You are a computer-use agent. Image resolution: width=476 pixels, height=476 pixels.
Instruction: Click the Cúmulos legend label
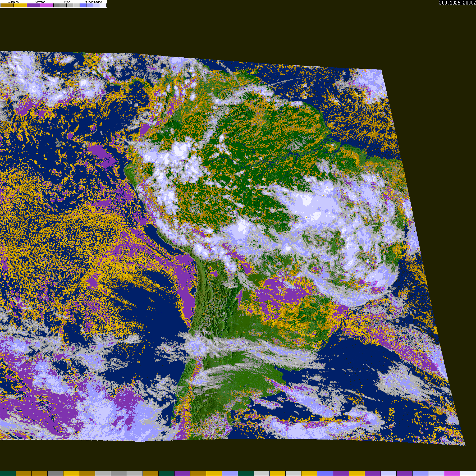(13, 2)
